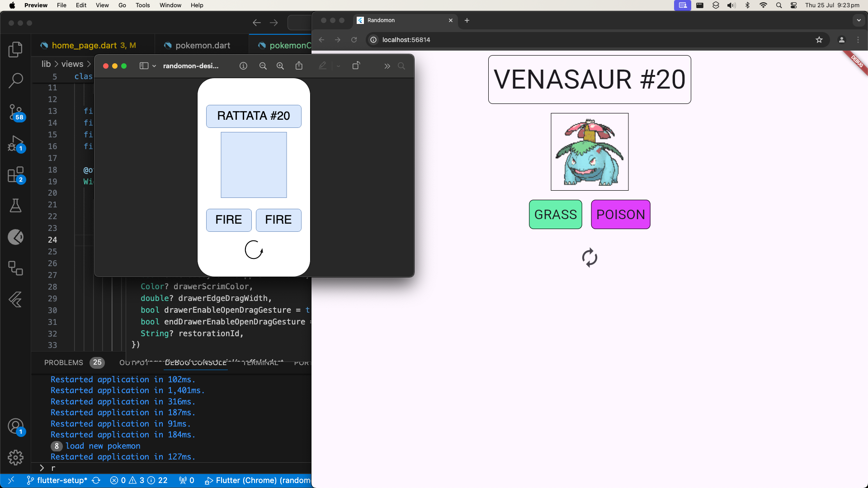Viewport: 868px width, 488px height.
Task: Open the Testing flask view
Action: pos(15,206)
